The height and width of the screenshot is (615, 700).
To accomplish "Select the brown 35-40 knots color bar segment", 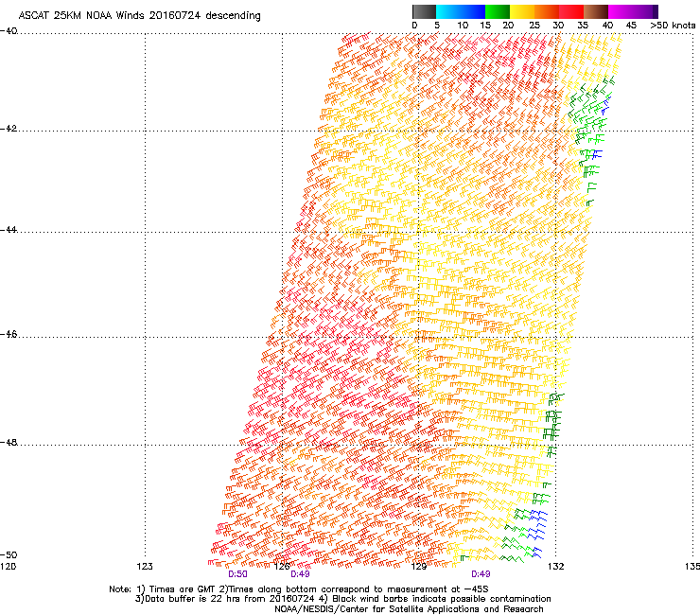I will click(596, 11).
